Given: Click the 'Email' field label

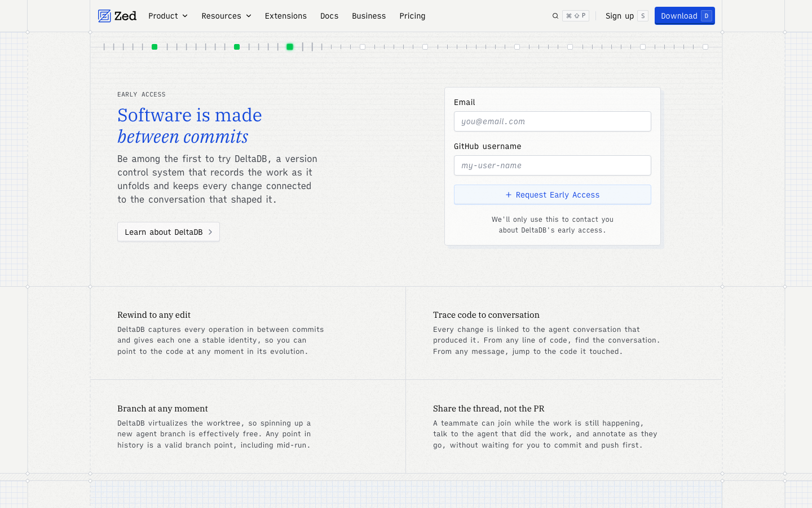Looking at the screenshot, I should click(465, 102).
